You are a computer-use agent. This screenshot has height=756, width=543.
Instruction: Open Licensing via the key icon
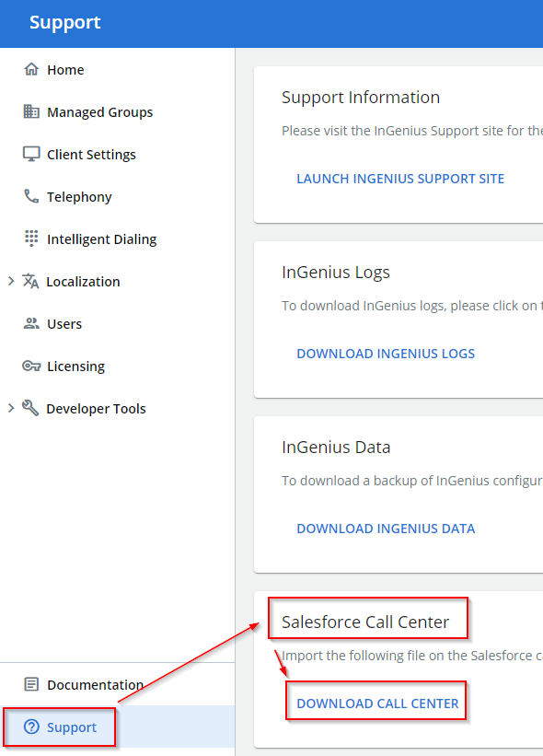(31, 366)
